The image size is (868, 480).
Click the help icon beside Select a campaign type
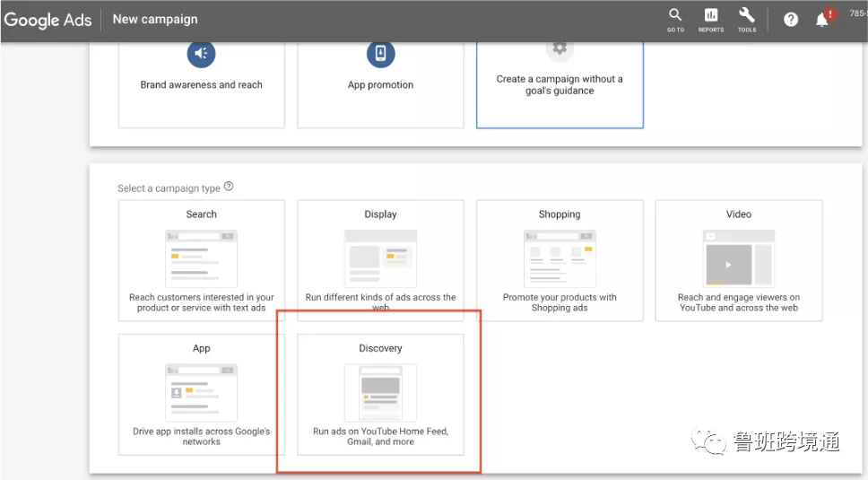coord(229,187)
